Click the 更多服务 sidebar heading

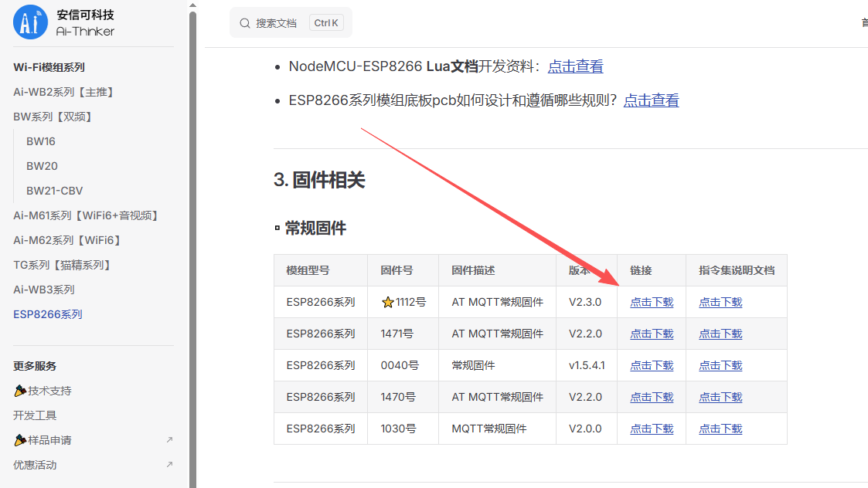click(35, 366)
